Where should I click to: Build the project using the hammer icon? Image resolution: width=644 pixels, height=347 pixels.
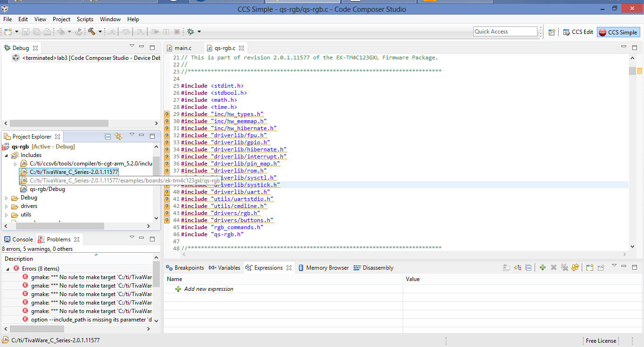[x=92, y=32]
